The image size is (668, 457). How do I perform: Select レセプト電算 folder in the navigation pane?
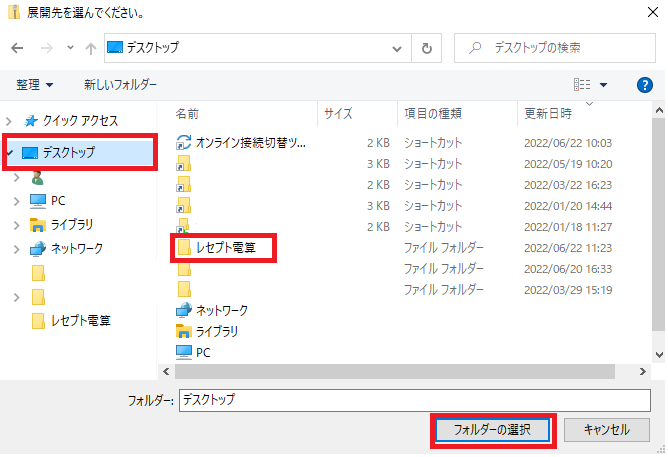71,321
